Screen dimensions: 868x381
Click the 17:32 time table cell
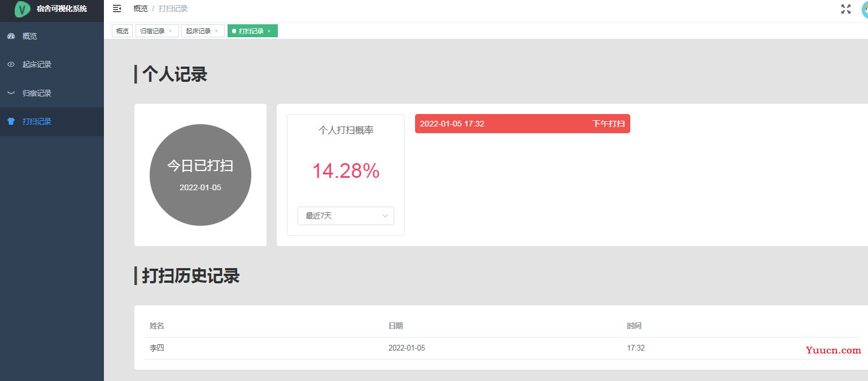636,348
